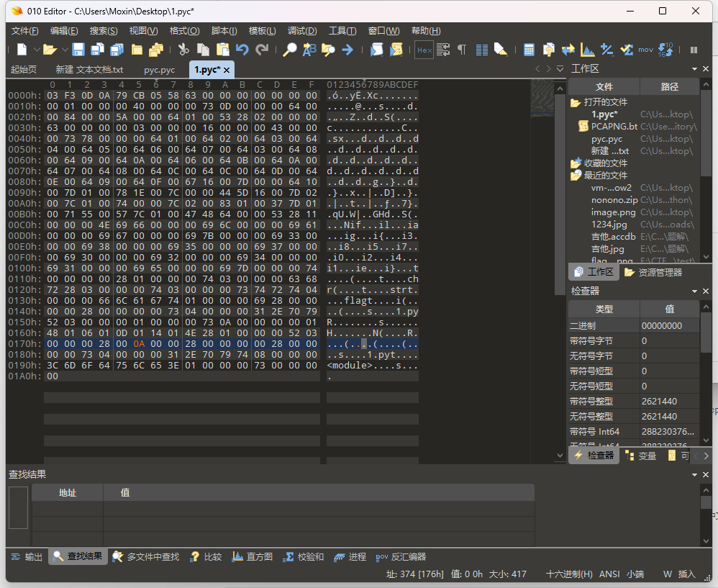
Task: Select PCAPNG.bt in the workspace file list
Action: (x=614, y=126)
